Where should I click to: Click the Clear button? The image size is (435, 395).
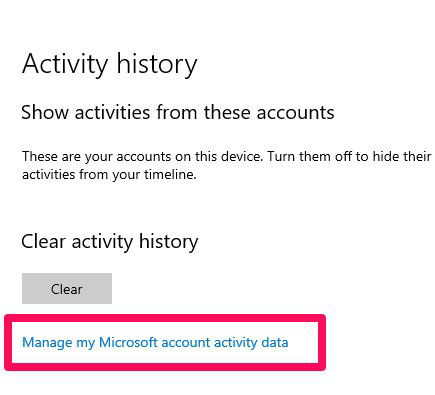(x=67, y=288)
